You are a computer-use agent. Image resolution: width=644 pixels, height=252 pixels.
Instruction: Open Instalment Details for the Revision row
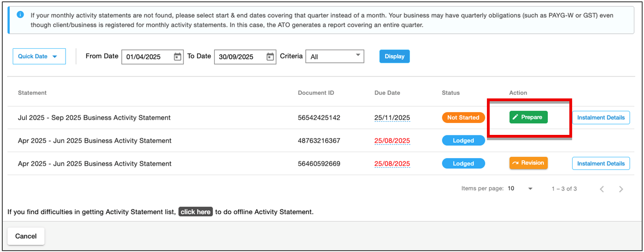601,164
